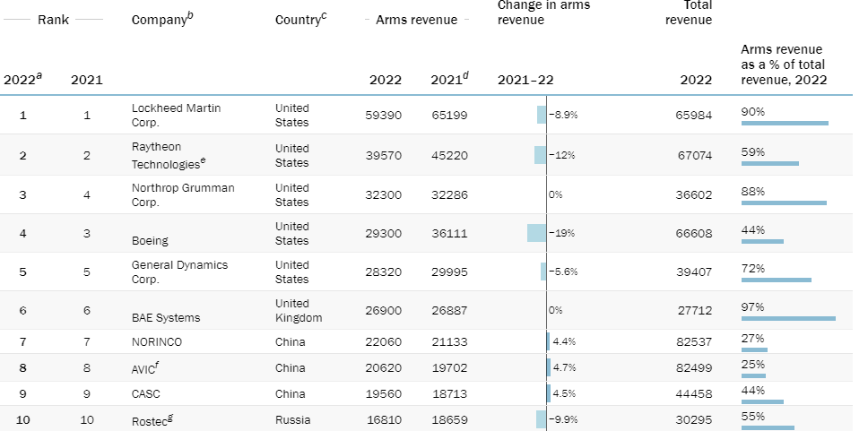Click total revenue value 36602

click(694, 194)
